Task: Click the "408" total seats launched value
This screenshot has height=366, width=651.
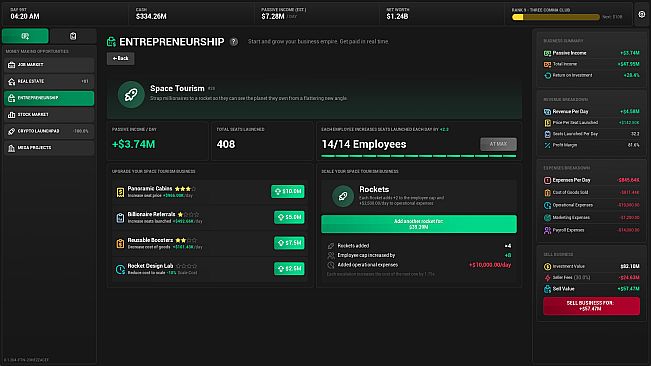Action: click(226, 144)
